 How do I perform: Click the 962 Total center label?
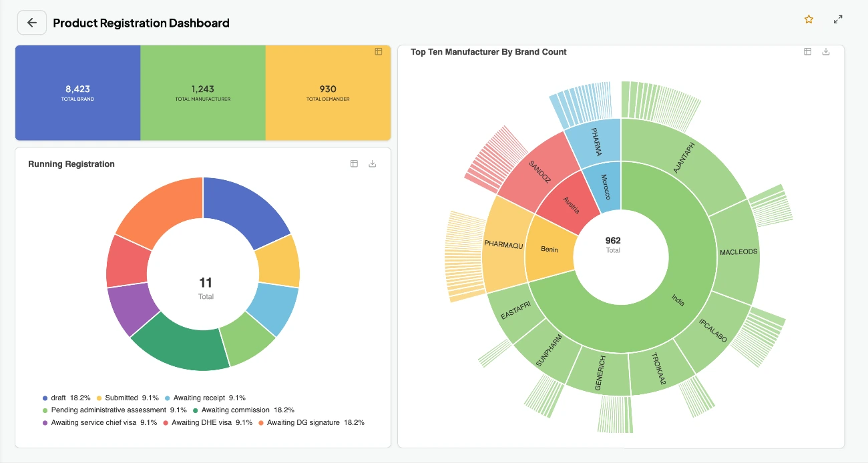(x=613, y=244)
